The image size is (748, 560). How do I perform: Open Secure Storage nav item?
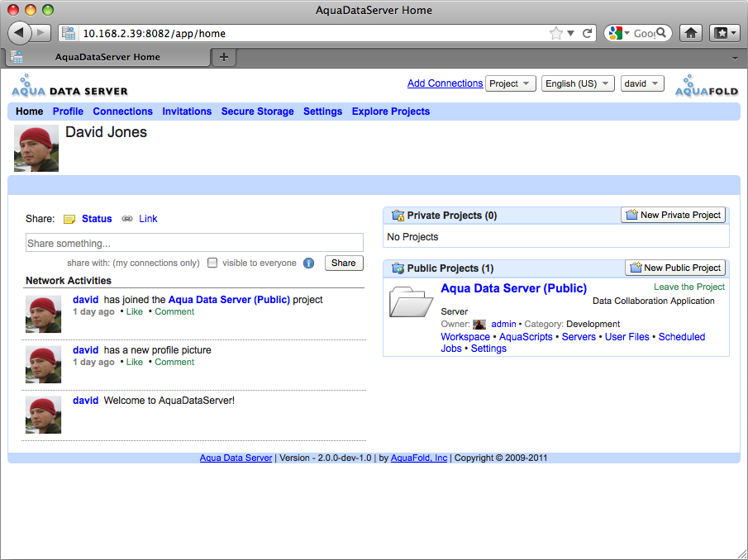pyautogui.click(x=257, y=111)
